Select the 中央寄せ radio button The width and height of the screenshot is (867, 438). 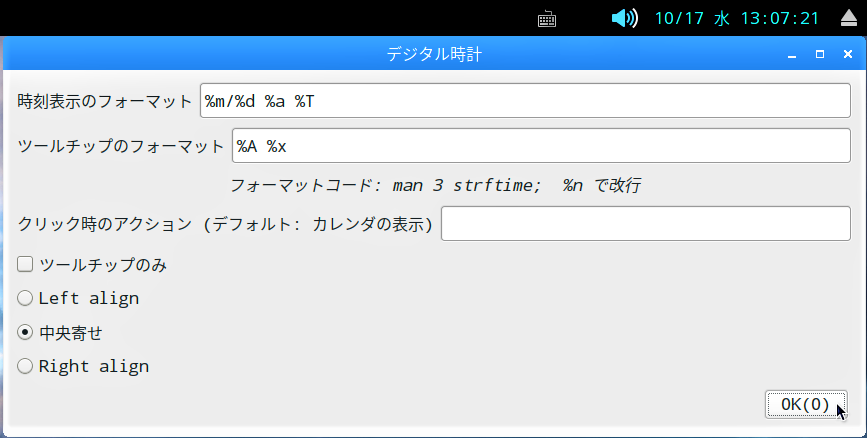tap(25, 332)
